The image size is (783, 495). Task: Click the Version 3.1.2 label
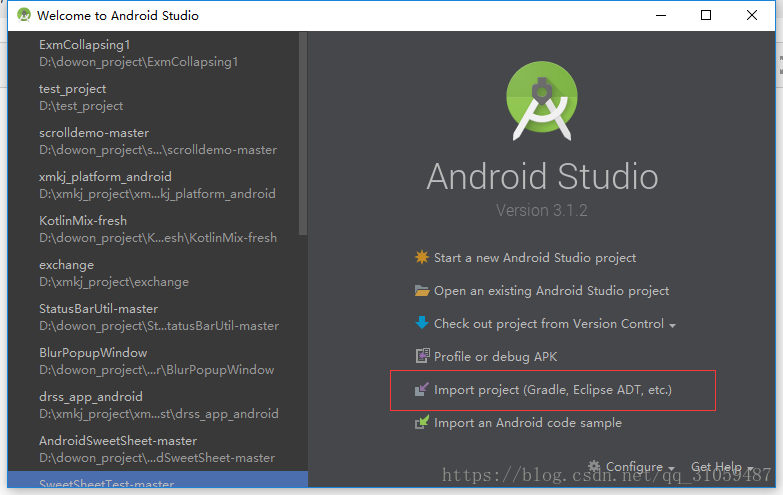[542, 210]
